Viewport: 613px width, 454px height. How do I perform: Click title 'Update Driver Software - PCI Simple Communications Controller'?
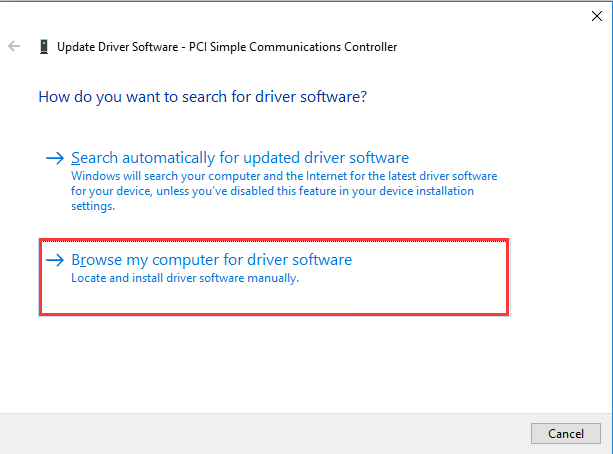click(x=227, y=47)
